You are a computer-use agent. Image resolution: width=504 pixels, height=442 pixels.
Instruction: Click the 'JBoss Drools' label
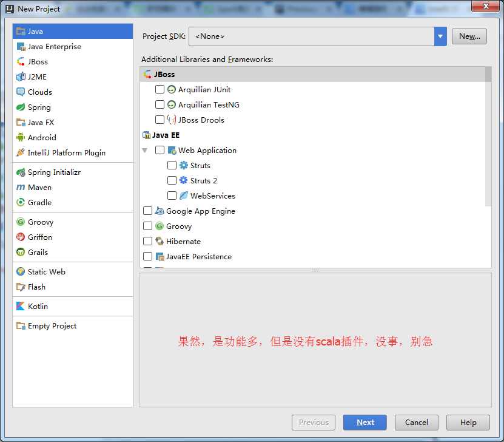tap(201, 120)
